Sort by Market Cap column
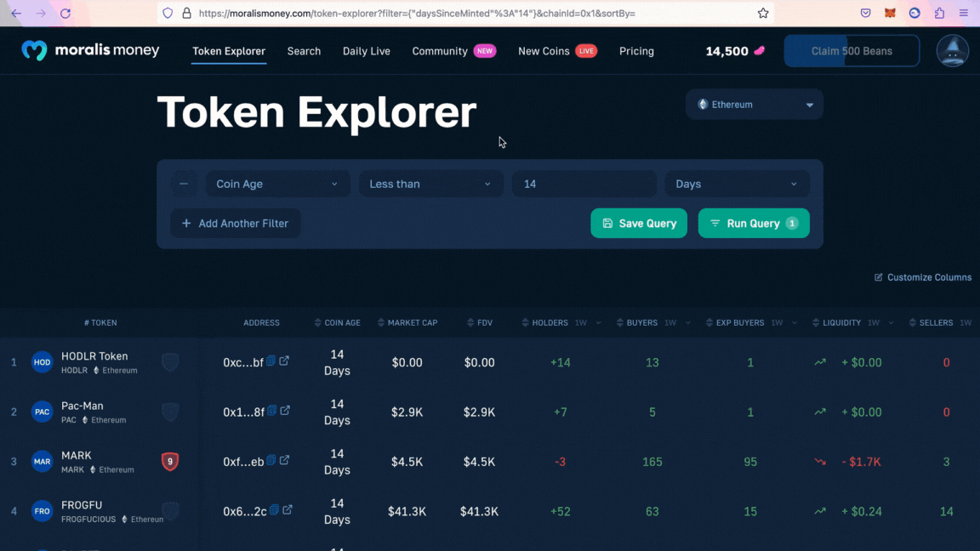Screen dimensions: 980x551 click(x=407, y=322)
